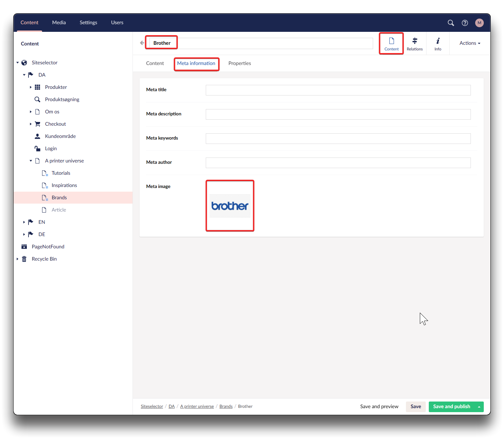
Task: Click the Save button
Action: pos(416,407)
